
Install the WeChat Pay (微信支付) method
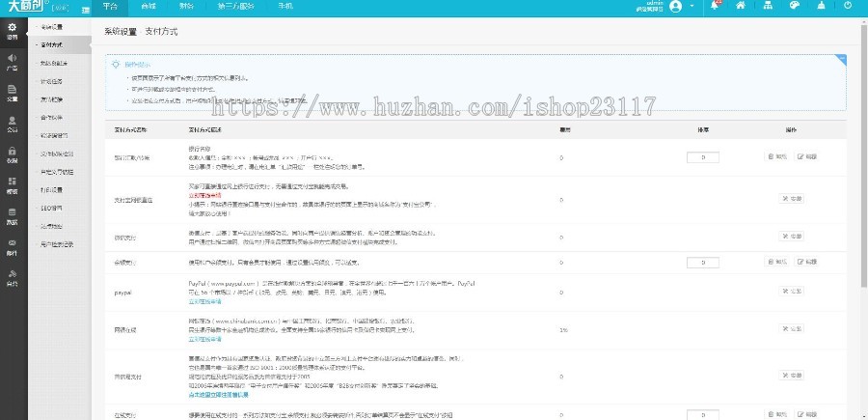792,236
